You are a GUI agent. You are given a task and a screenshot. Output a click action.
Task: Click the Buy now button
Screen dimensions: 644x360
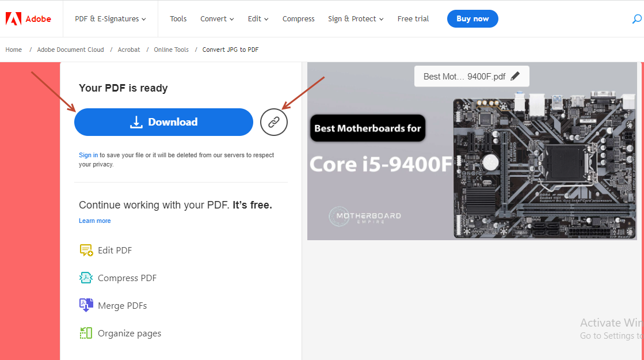472,19
